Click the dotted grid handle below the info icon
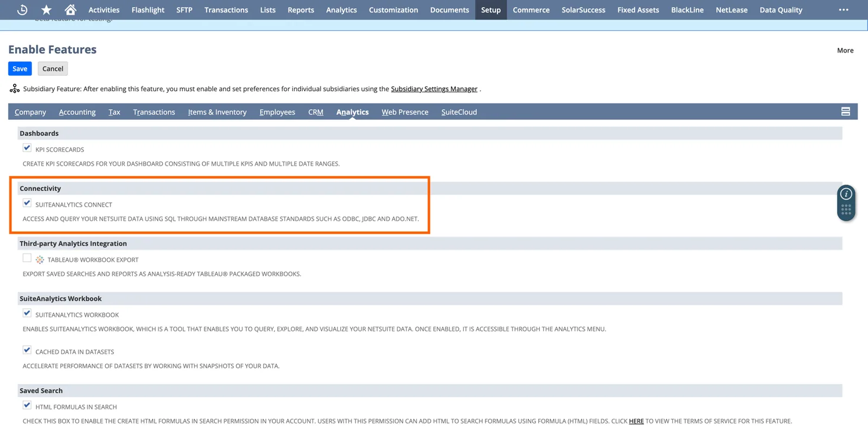This screenshot has height=435, width=868. 846,210
